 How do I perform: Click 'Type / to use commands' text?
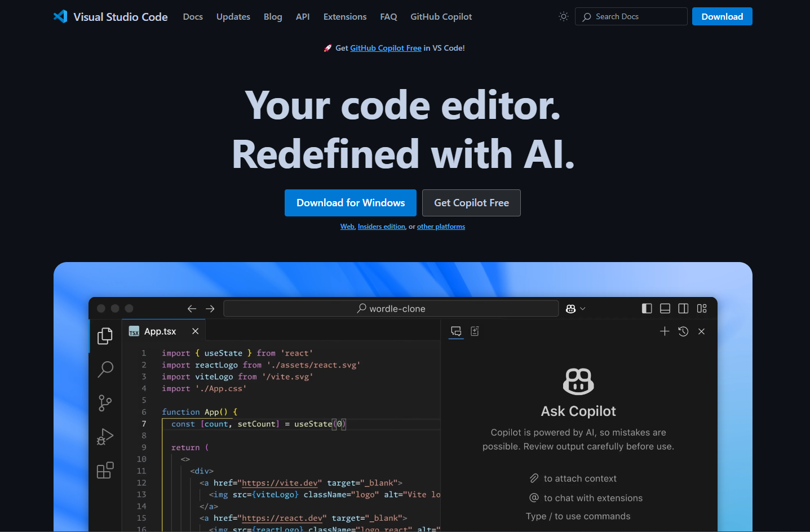(578, 516)
